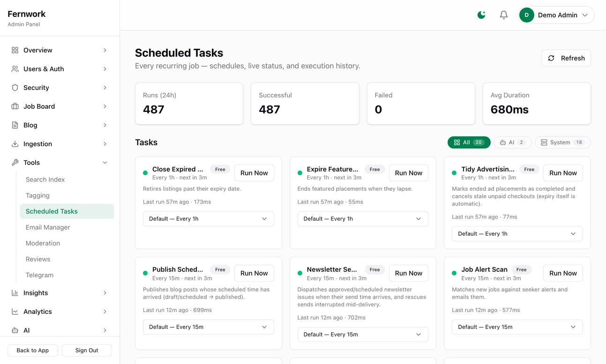606x364 pixels.
Task: Click Free badge on Job Alert Scan
Action: tap(522, 269)
